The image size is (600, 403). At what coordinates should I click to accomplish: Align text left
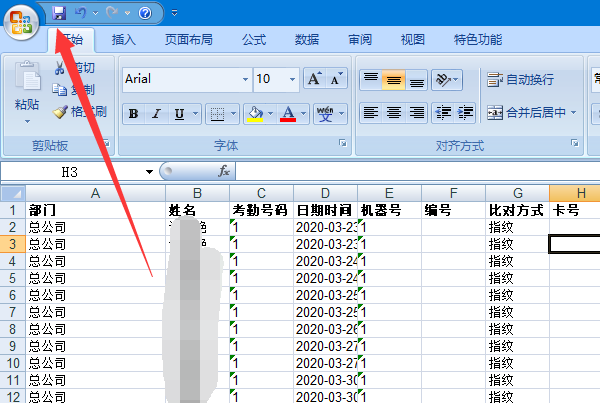click(x=371, y=113)
